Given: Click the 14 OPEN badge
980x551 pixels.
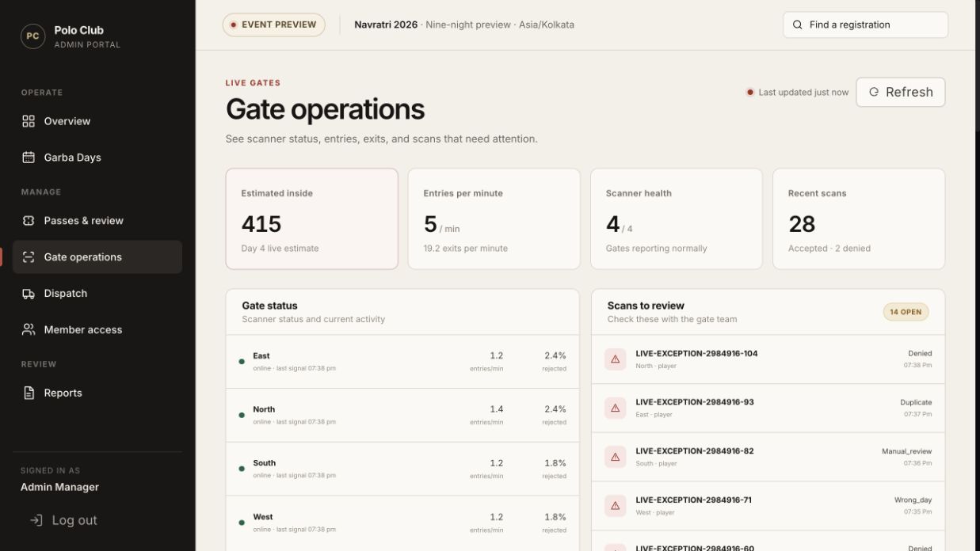Looking at the screenshot, I should pyautogui.click(x=906, y=312).
